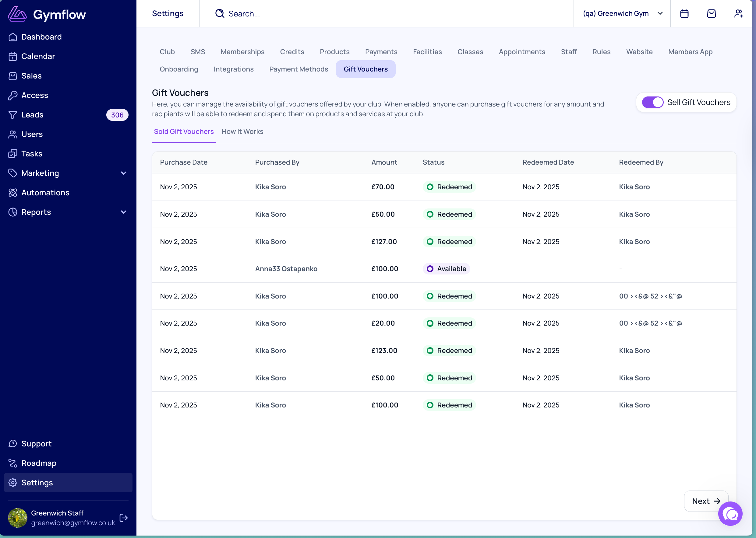
Task: Expand the Marketing menu chevron
Action: (x=124, y=173)
